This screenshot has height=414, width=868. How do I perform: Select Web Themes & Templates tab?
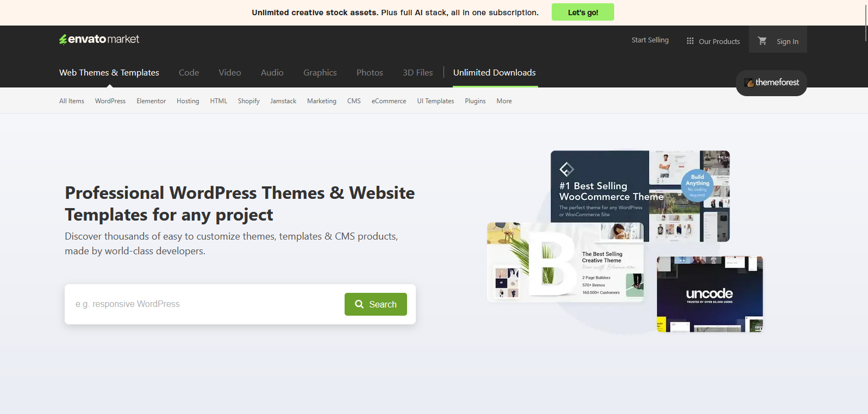tap(109, 72)
